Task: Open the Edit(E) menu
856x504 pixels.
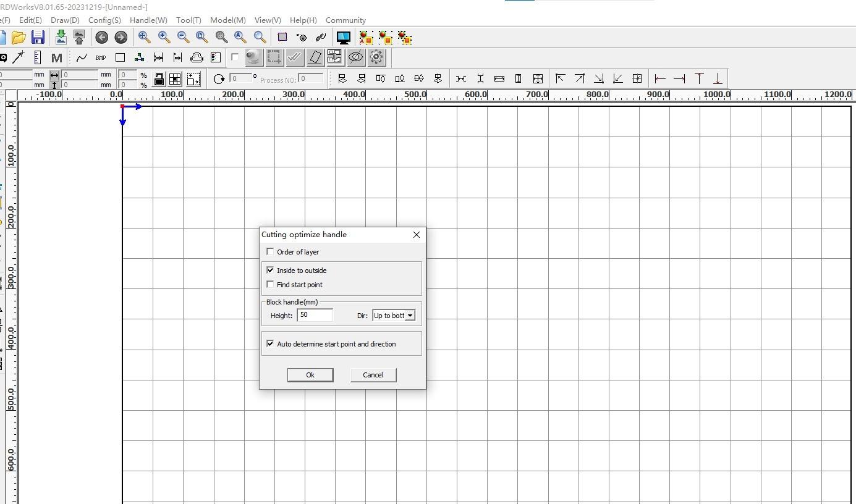Action: coord(30,20)
